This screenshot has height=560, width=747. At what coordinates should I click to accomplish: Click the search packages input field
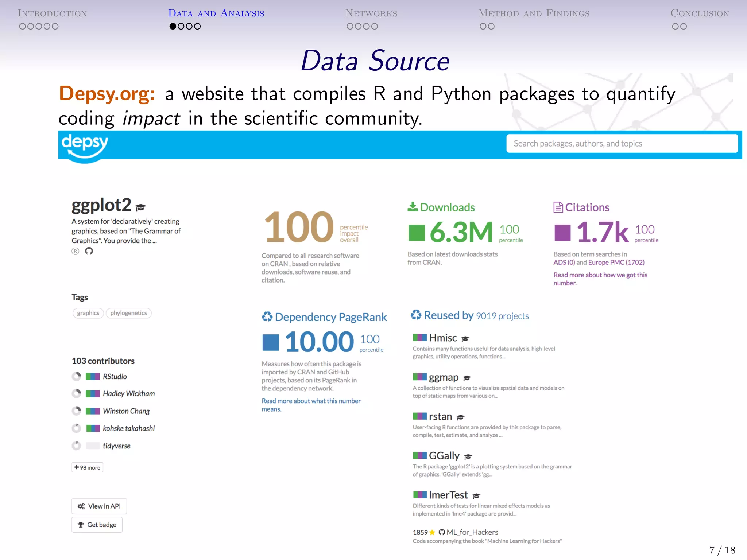coord(622,144)
